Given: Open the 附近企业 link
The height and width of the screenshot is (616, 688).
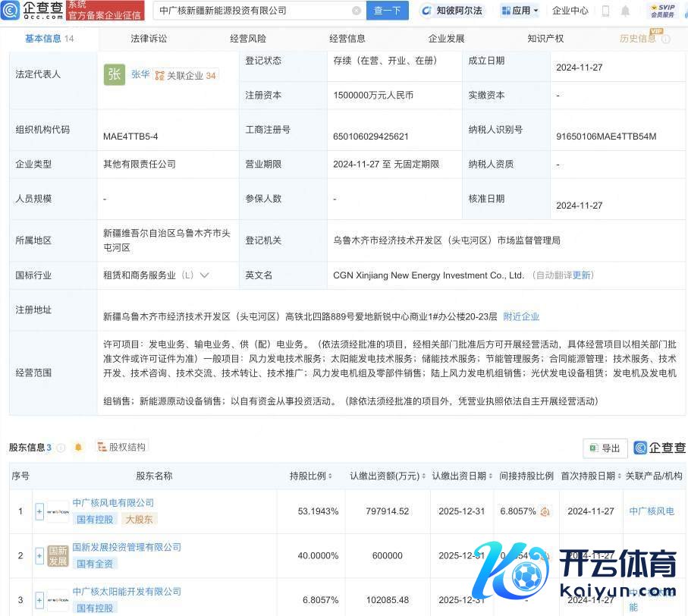Looking at the screenshot, I should click(x=521, y=316).
